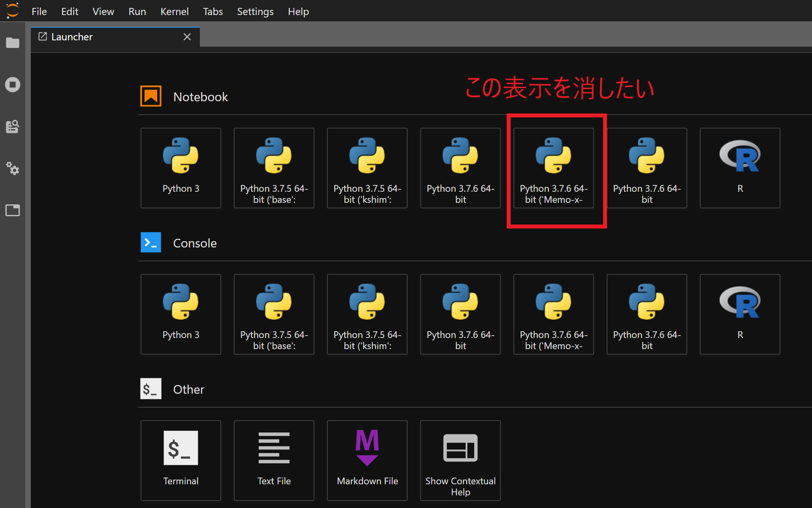The height and width of the screenshot is (508, 812).
Task: Open the first plain Python 3.7.6 64-bit console
Action: 461,314
